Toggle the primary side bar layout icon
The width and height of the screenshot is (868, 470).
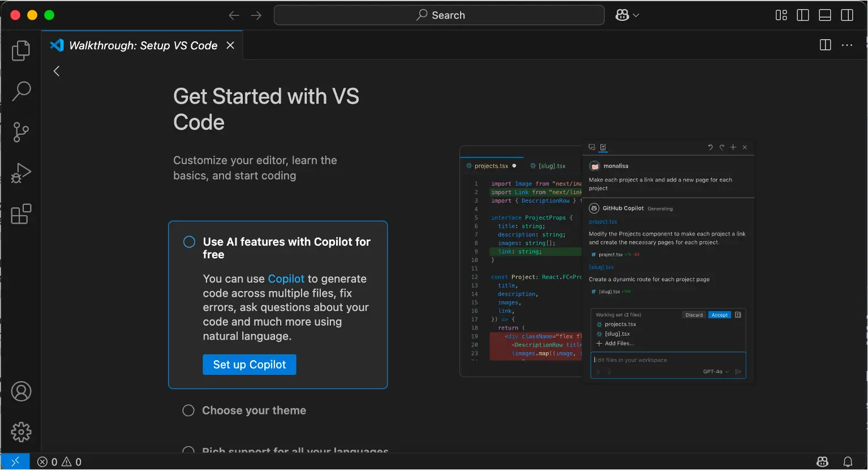[x=803, y=15]
